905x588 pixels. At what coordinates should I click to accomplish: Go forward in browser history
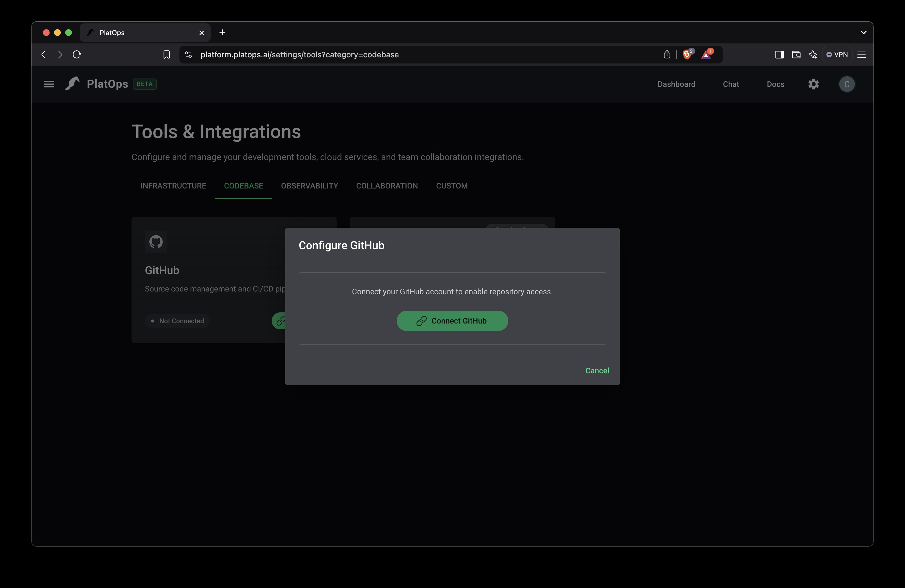60,55
